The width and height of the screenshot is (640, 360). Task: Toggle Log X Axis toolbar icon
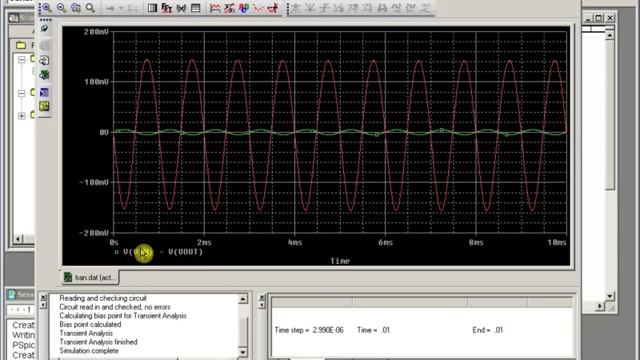point(152,8)
